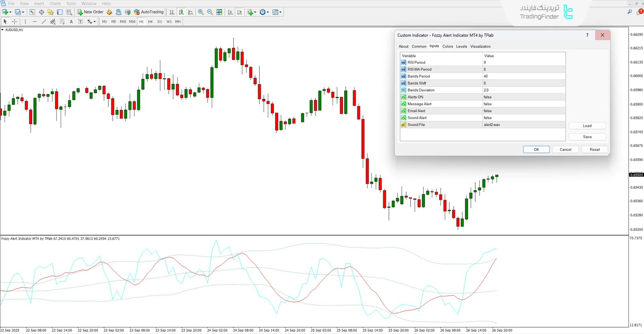Switch chart to line chart icon
Image resolution: width=644 pixels, height=334 pixels.
coord(191,12)
